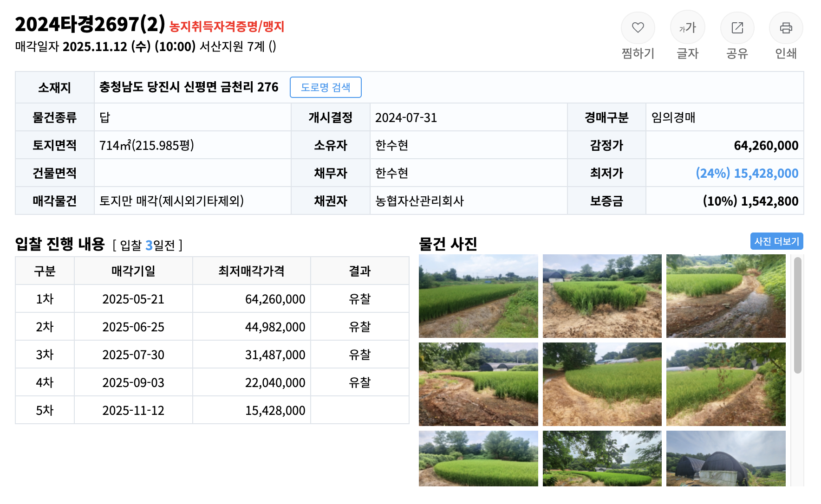Open first photo in the middle row

pos(478,384)
